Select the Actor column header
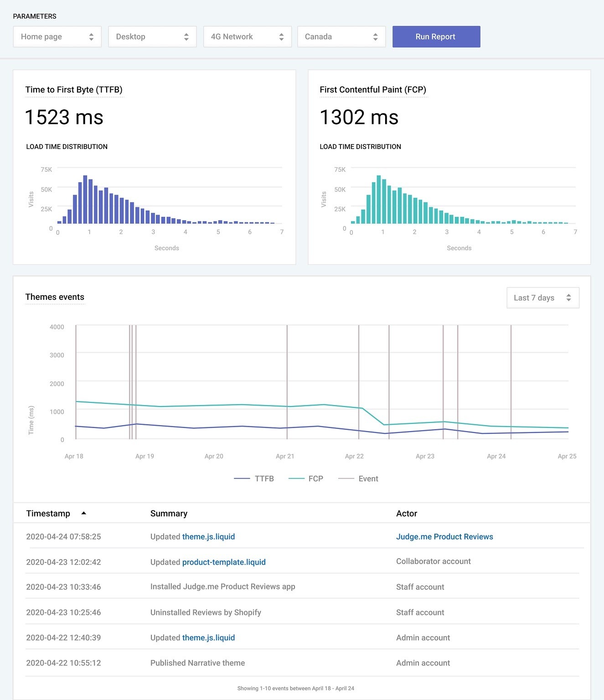The width and height of the screenshot is (604, 700). click(406, 513)
